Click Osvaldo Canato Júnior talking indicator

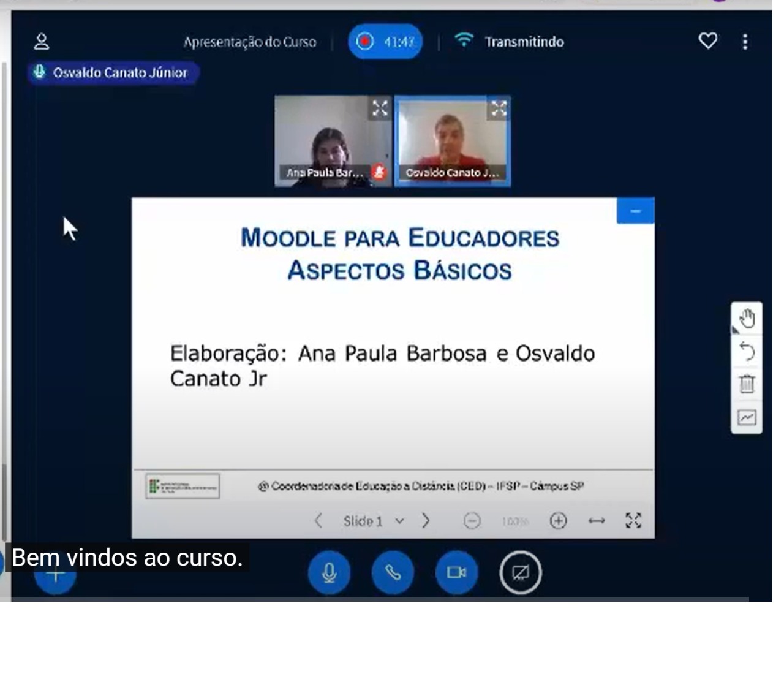(113, 72)
